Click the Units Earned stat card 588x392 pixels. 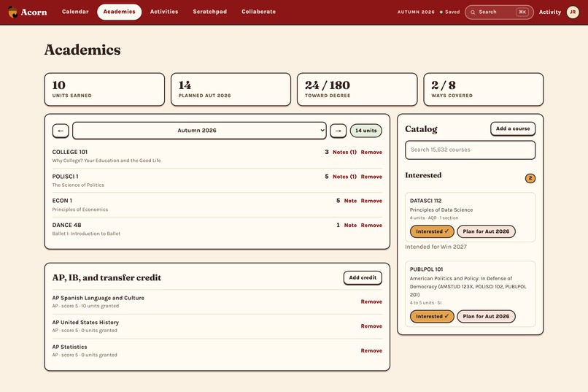pos(104,89)
